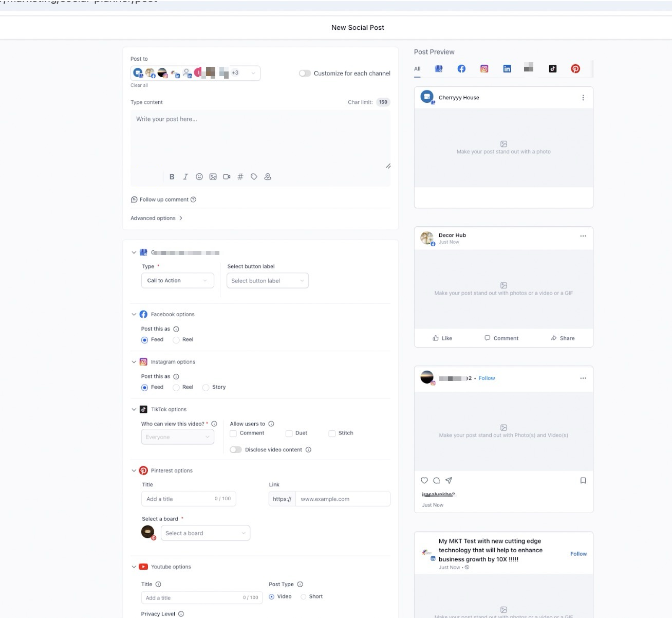Click Like on Decor Hub preview

(442, 338)
